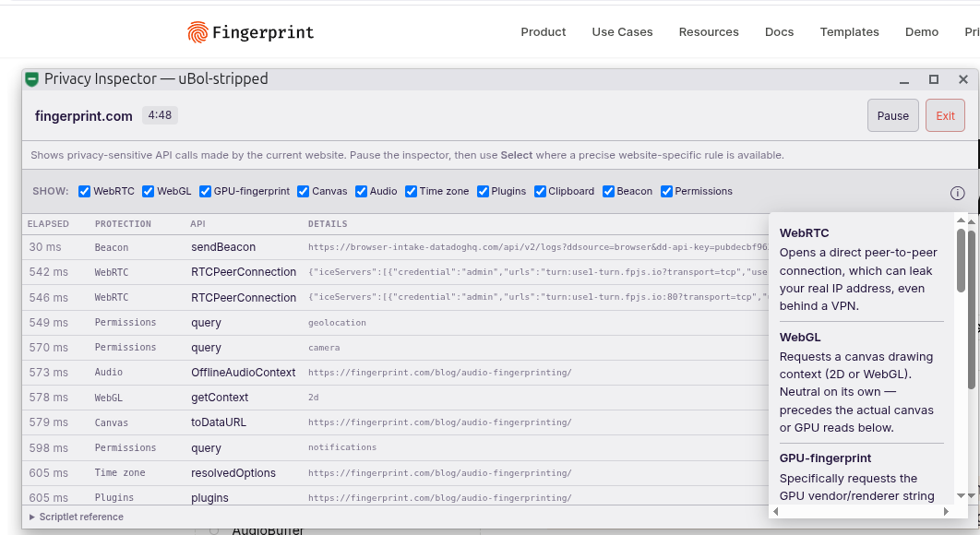Open the Resources menu

[x=709, y=32]
